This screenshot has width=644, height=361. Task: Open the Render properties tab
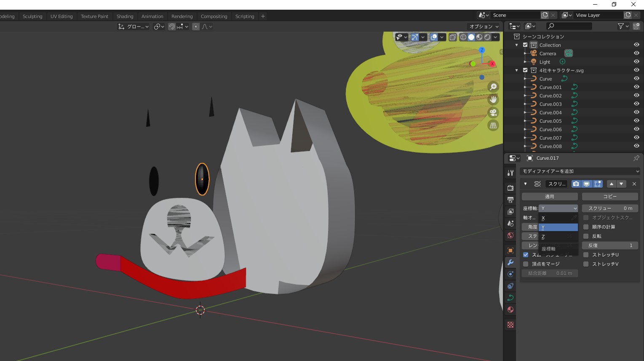pos(510,188)
